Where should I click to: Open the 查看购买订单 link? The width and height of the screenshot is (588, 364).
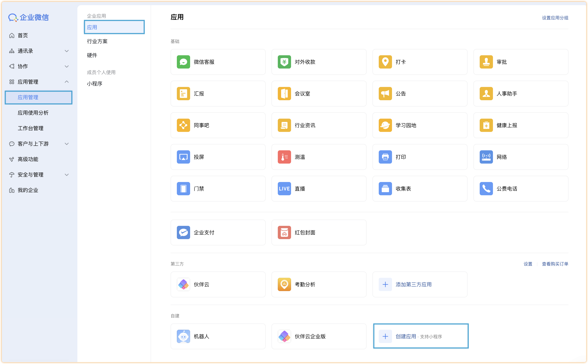pyautogui.click(x=555, y=264)
